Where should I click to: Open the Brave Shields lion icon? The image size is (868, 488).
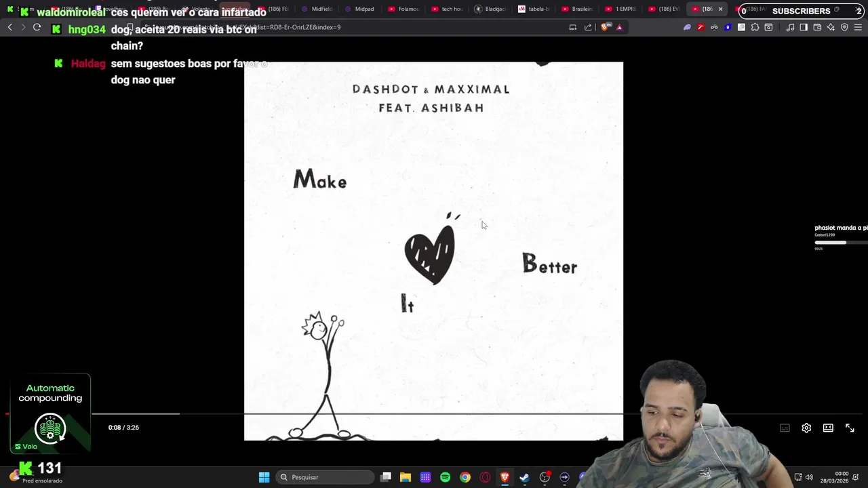[606, 27]
